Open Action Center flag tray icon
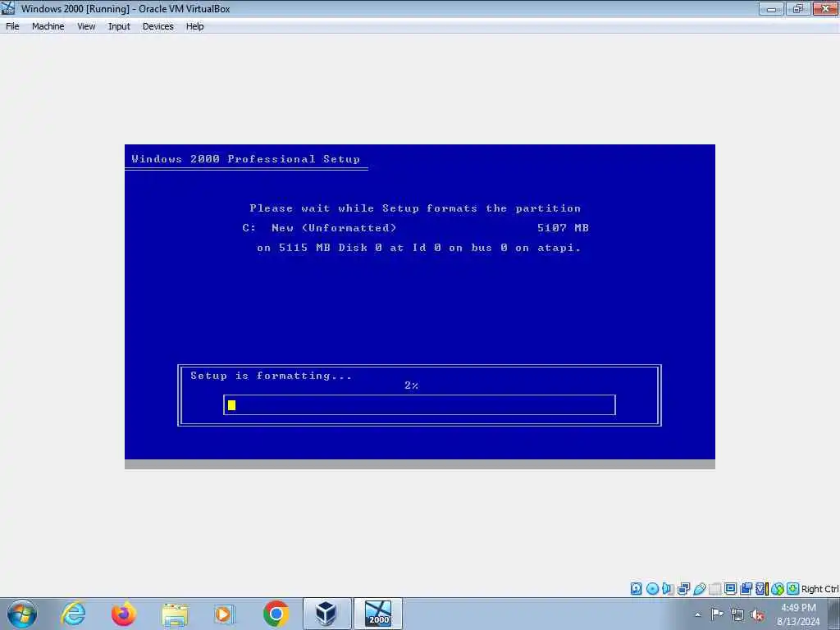Viewport: 840px width, 630px height. click(x=717, y=614)
